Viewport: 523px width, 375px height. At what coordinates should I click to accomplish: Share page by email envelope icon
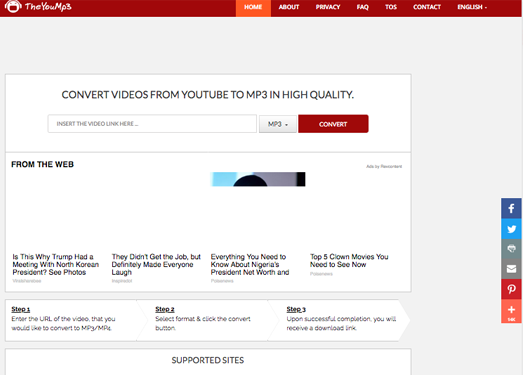coord(511,269)
